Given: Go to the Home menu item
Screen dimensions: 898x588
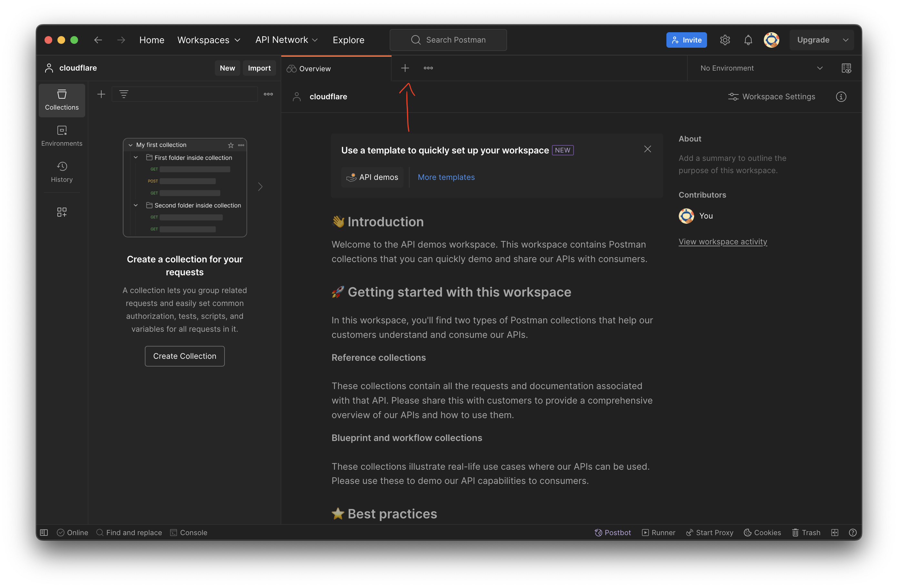Looking at the screenshot, I should click(152, 40).
